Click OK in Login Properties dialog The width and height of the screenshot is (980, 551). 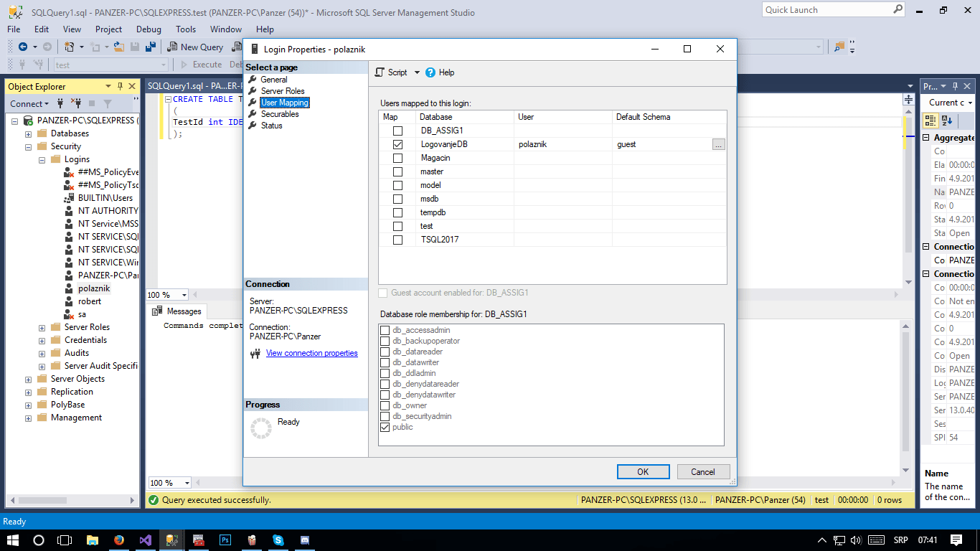(x=643, y=471)
